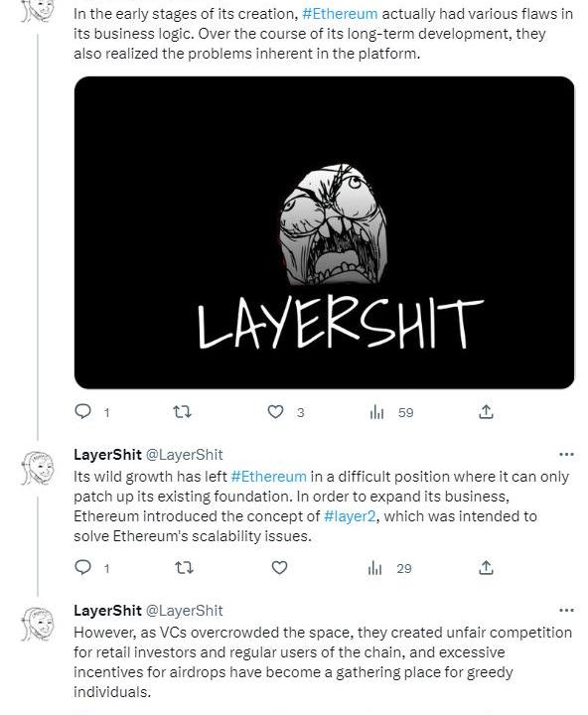This screenshot has height=715, width=588.
Task: Open the LayerShit display name on the VCs tweet
Action: pos(107,610)
